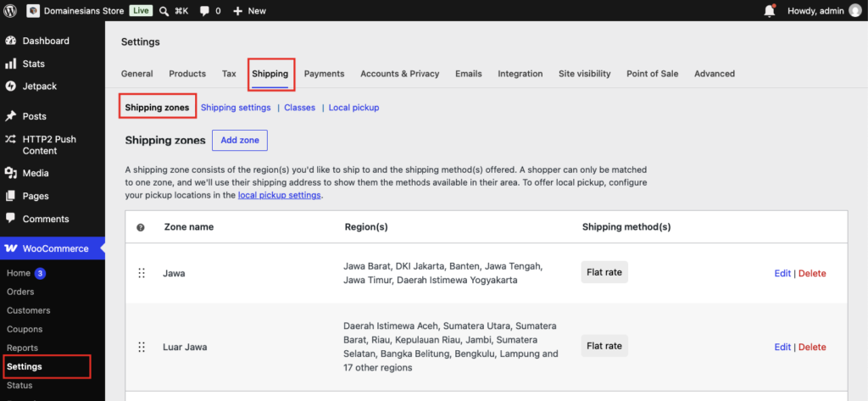Switch to the Payments tab

(x=324, y=74)
